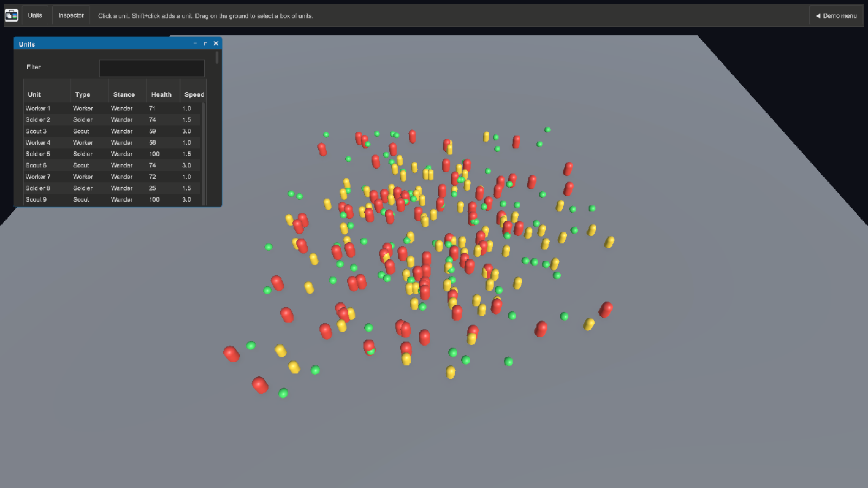The height and width of the screenshot is (488, 868).
Task: Select the Scout 9 row
Action: [113, 200]
